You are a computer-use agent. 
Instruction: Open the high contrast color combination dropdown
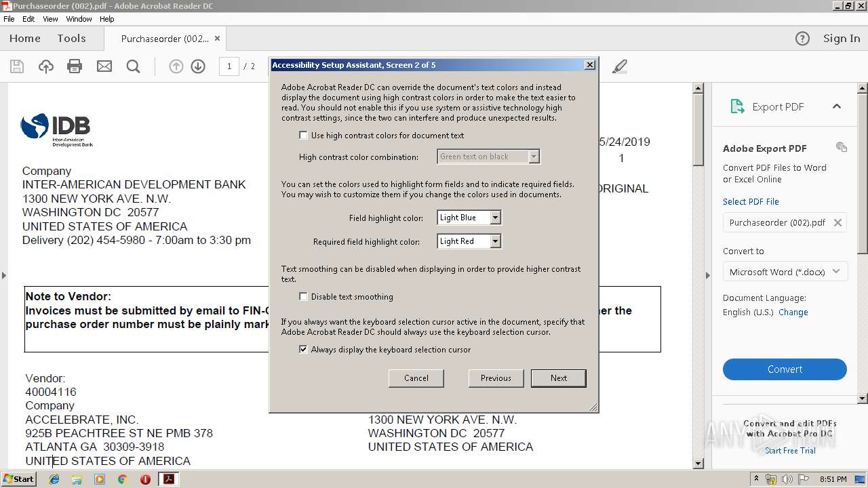coord(534,157)
